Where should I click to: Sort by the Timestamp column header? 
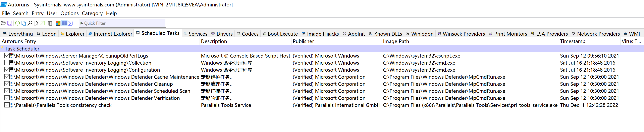click(572, 41)
